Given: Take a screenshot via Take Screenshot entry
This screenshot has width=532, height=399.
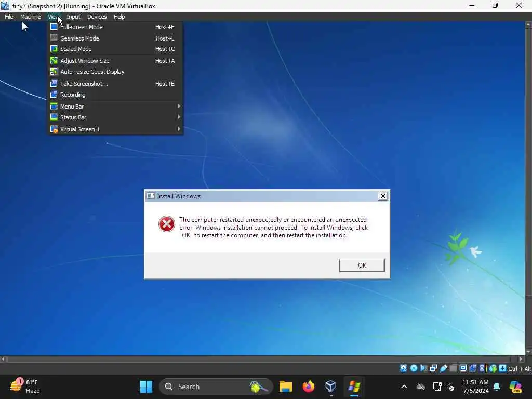Looking at the screenshot, I should click(x=115, y=84).
